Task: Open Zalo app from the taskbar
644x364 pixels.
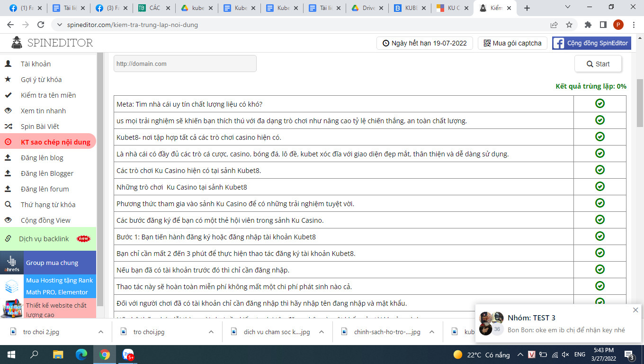Action: click(x=128, y=355)
